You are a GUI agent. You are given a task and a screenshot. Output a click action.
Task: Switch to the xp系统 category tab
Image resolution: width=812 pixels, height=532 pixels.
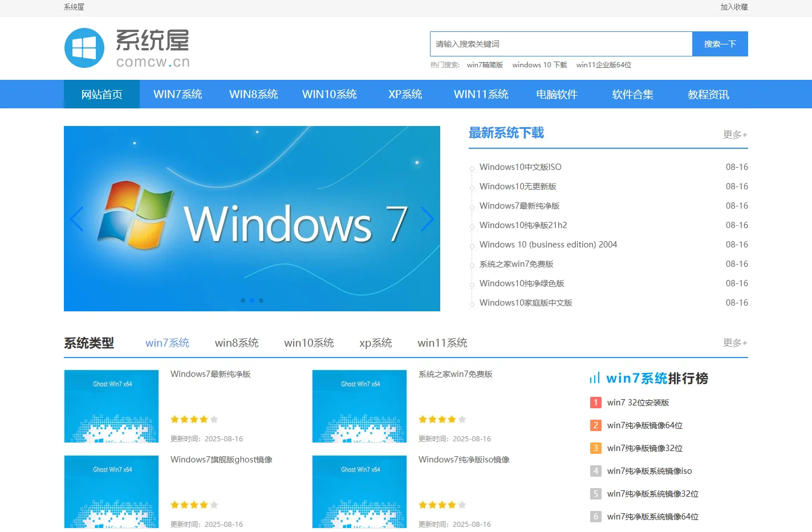click(x=376, y=343)
